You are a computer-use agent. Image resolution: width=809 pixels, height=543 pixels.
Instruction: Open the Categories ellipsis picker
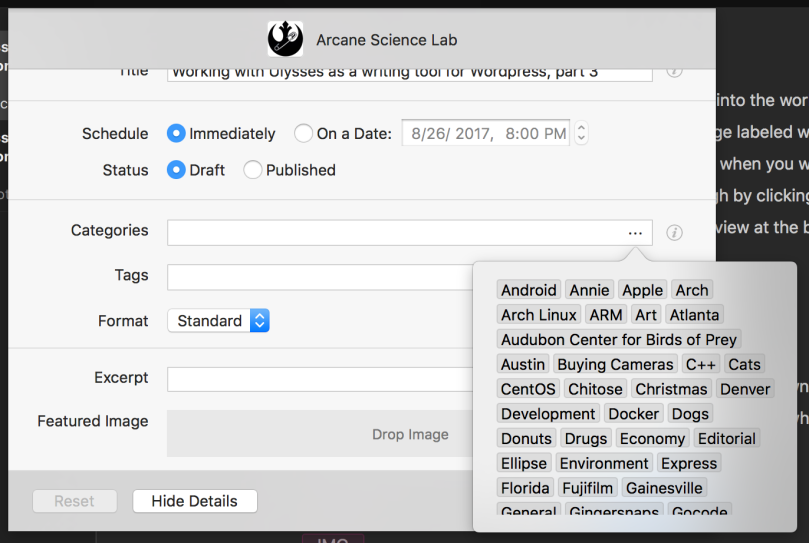click(635, 233)
